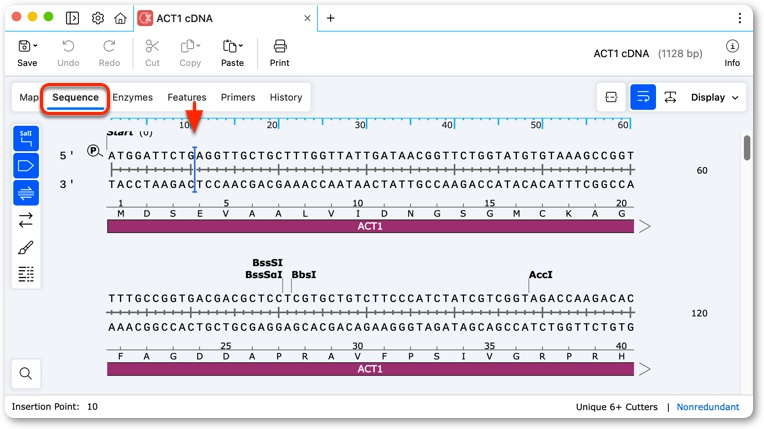Close the ACT1 cDNA tab
This screenshot has height=429, width=764.
coord(307,18)
